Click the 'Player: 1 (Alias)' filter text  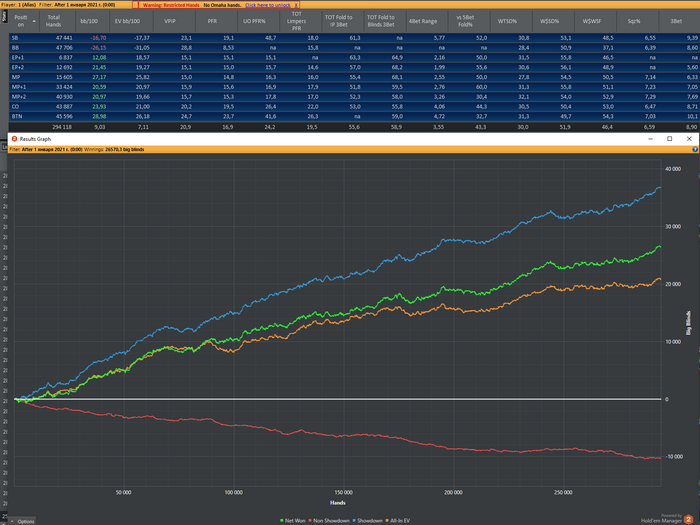(18, 5)
